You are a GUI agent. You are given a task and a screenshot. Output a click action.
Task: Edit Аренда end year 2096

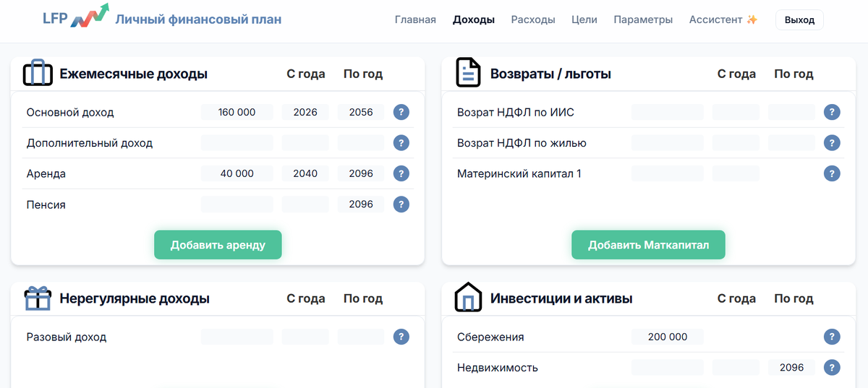tap(361, 173)
